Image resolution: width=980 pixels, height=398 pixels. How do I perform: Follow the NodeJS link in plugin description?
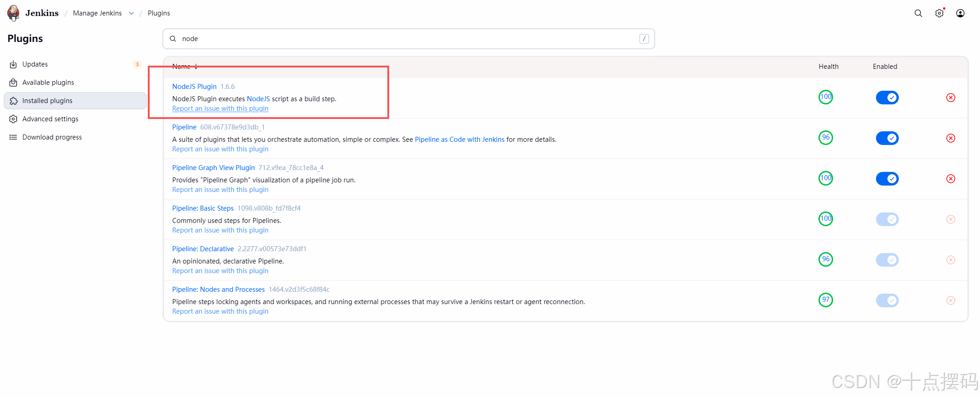258,99
